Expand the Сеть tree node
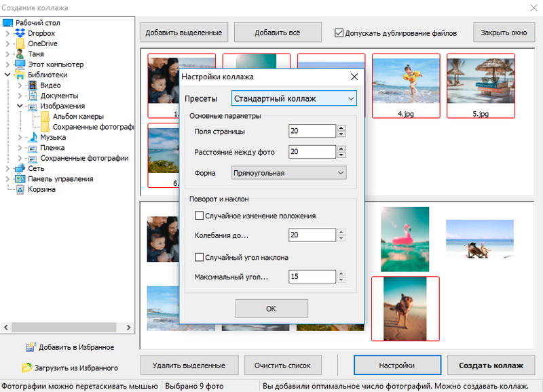The height and width of the screenshot is (392, 543). pyautogui.click(x=7, y=168)
